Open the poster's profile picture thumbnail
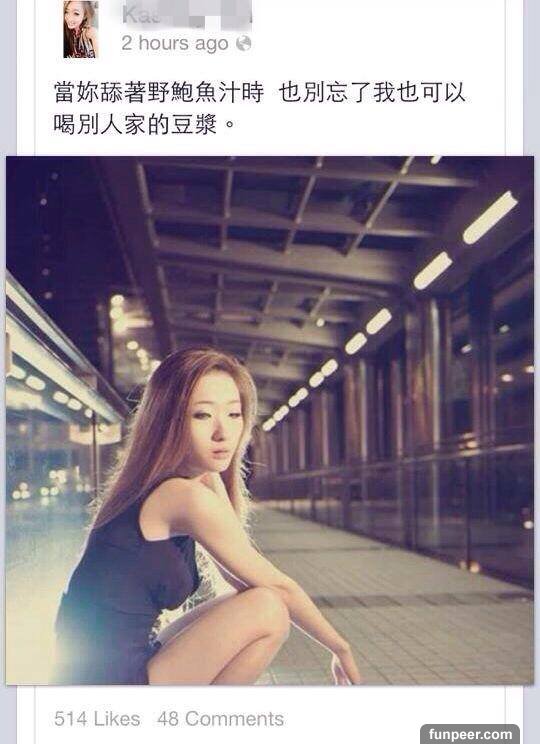540x744 pixels. point(81,29)
